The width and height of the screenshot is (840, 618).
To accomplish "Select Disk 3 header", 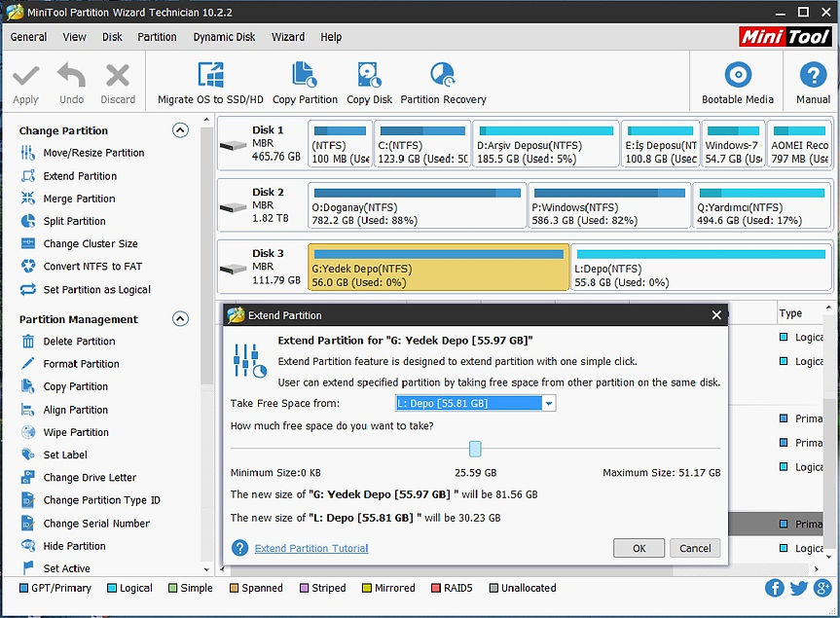I will pyautogui.click(x=261, y=268).
